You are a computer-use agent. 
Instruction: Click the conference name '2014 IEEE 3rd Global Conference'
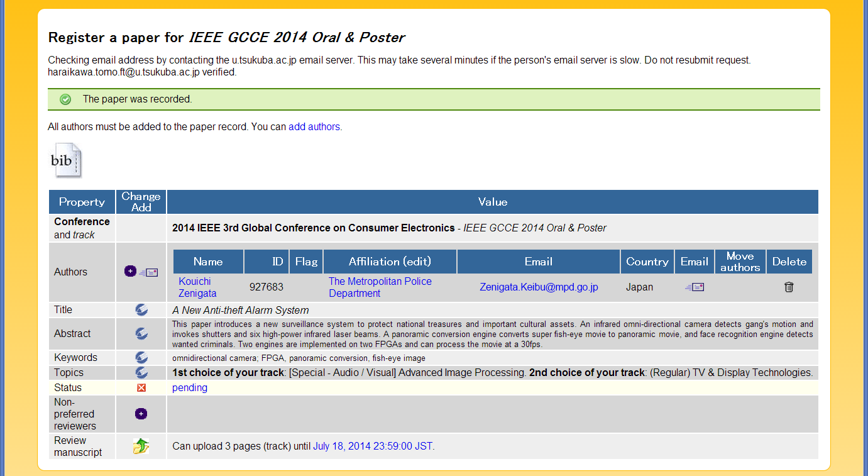pos(313,228)
